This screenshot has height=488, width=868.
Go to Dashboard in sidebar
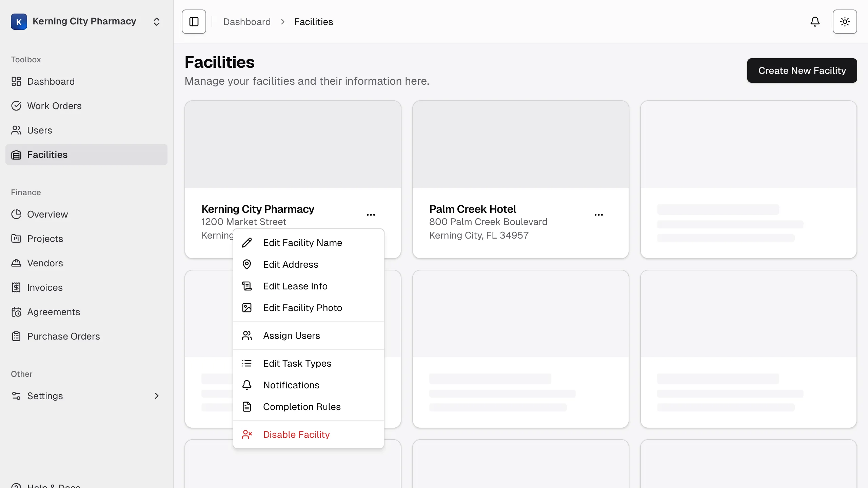86,81
